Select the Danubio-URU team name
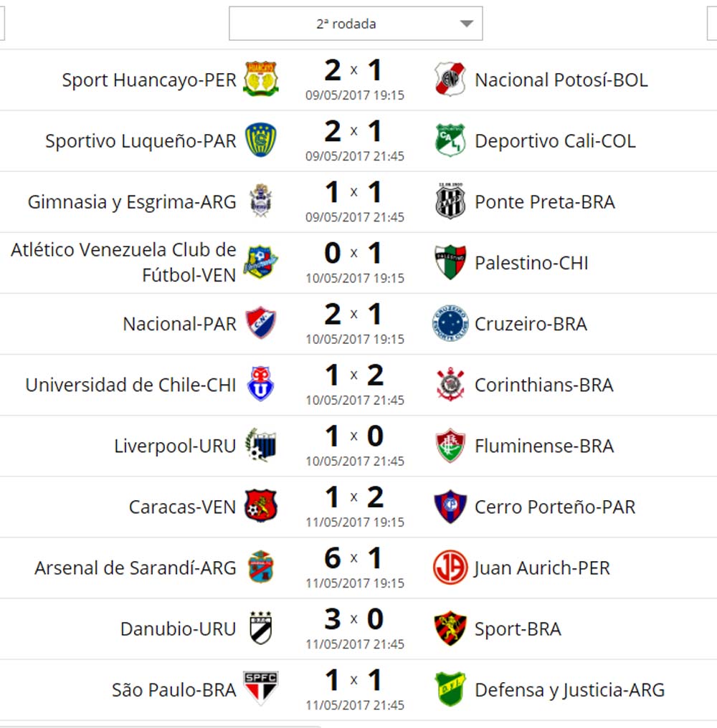717x728 pixels. (178, 629)
